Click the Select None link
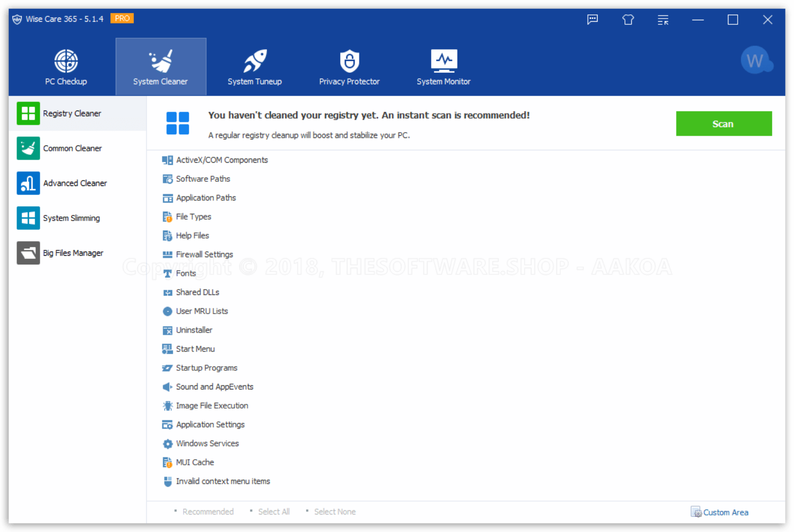 pos(335,512)
